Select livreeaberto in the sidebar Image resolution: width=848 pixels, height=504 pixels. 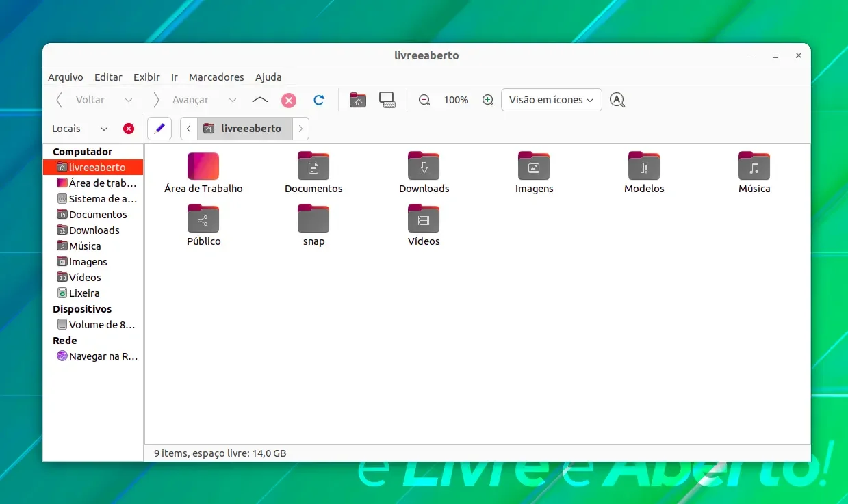click(x=93, y=167)
